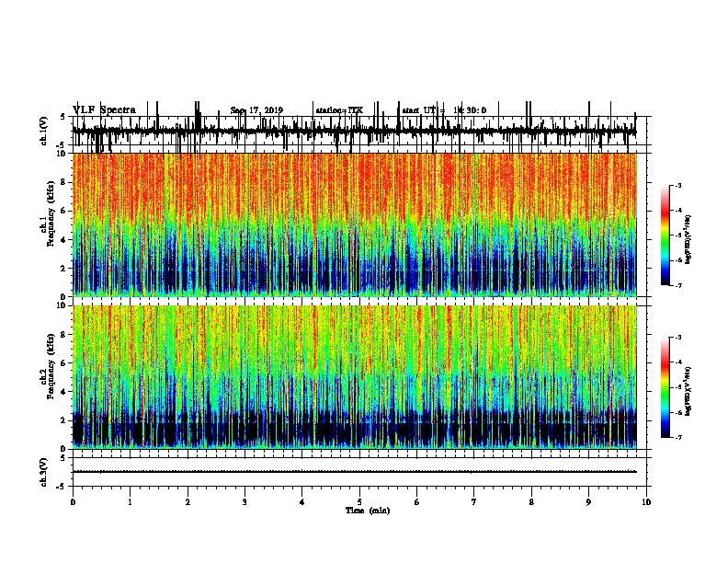The width and height of the screenshot is (728, 563).
Task: Click the ch.2 spectrogram color bar
Action: pos(665,387)
